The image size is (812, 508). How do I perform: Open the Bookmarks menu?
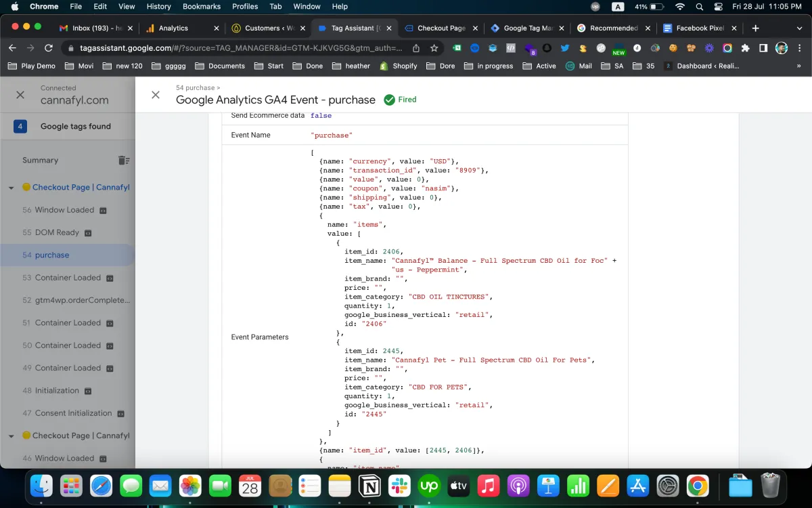click(x=202, y=7)
